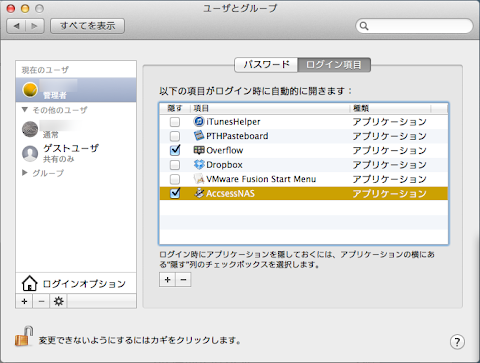The image size is (480, 363).
Task: Click アプリケーション type in the Dropbox row
Action: (389, 165)
